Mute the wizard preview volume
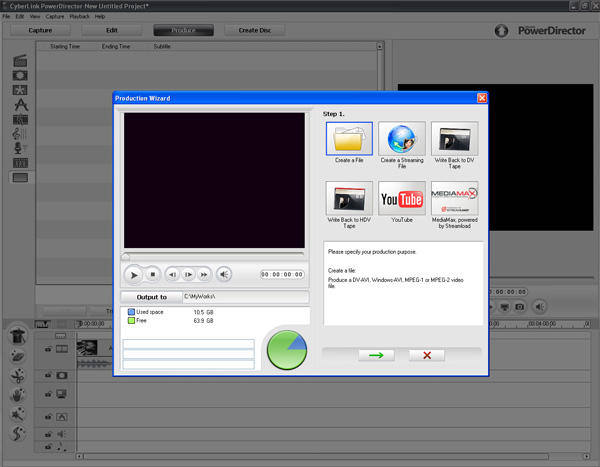Screen dimensions: 600x467 point(224,274)
